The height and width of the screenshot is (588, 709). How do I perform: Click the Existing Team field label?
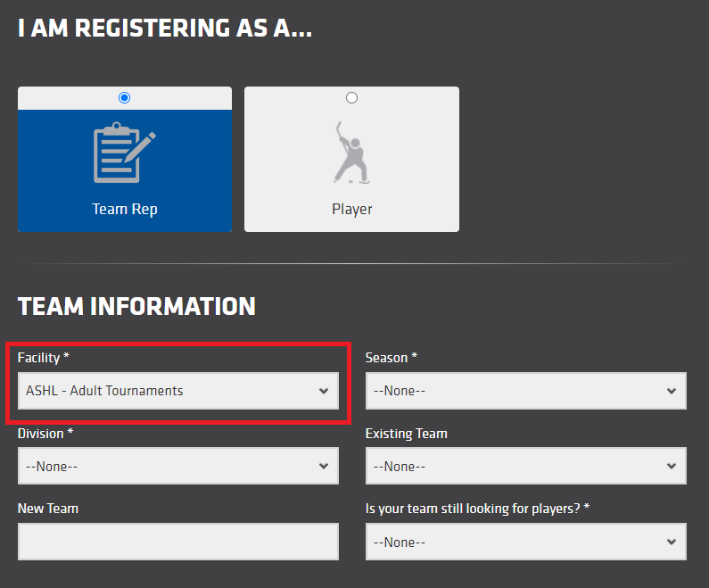[x=406, y=434]
